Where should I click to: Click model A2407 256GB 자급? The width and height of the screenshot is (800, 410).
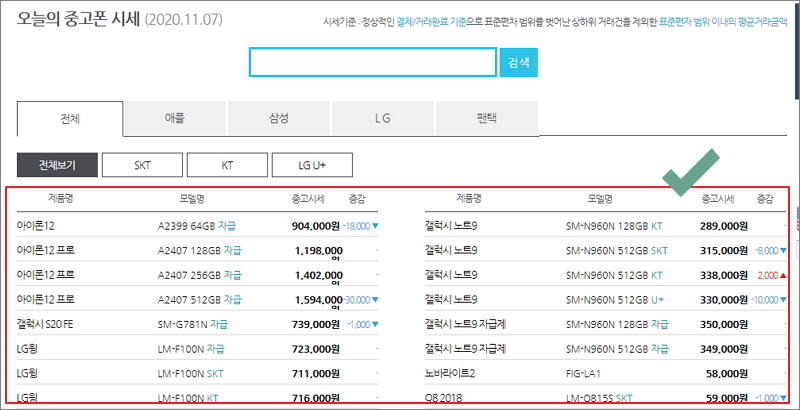coord(200,275)
